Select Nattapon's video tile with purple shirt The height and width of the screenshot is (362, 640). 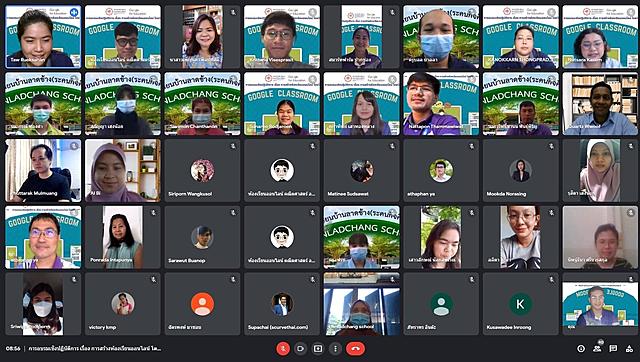tap(441, 104)
